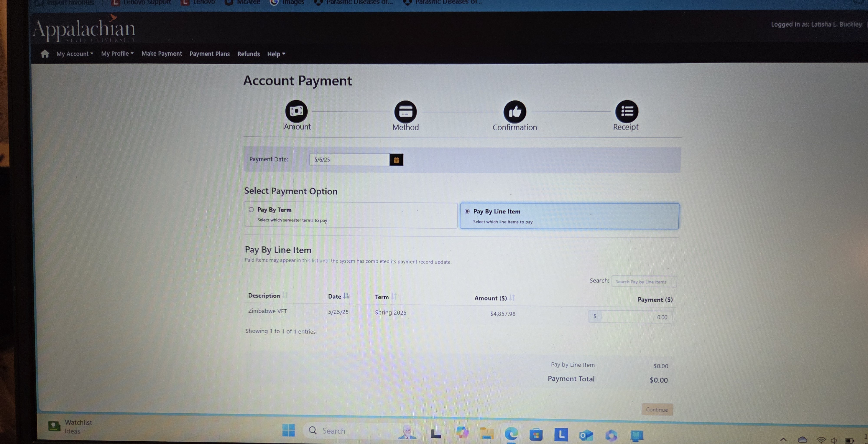Click the Make Payment link
The image size is (868, 444).
point(161,54)
